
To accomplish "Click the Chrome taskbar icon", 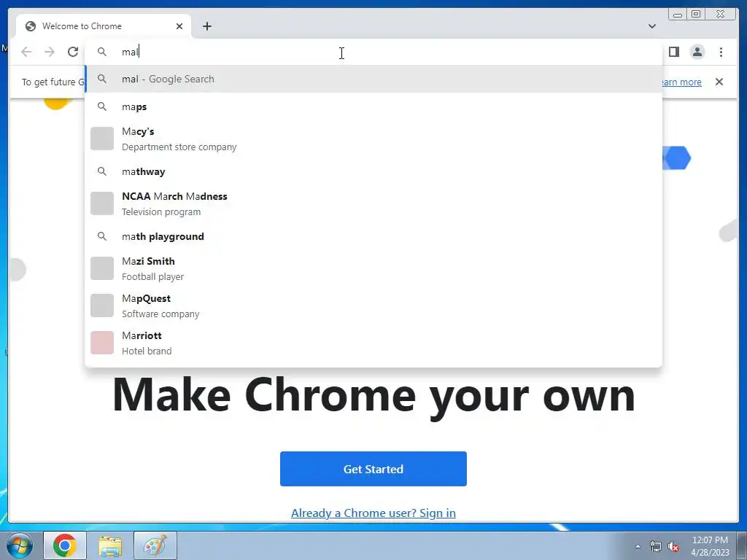I will click(x=65, y=545).
